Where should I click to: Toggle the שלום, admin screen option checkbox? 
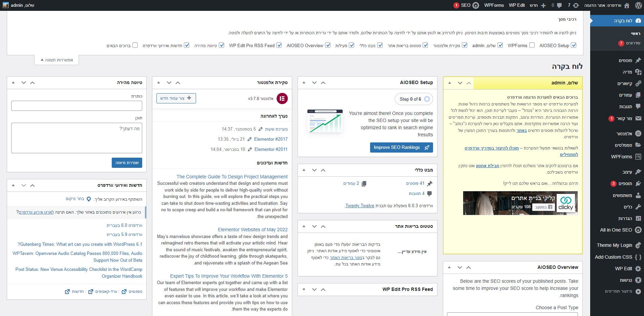[x=500, y=45]
